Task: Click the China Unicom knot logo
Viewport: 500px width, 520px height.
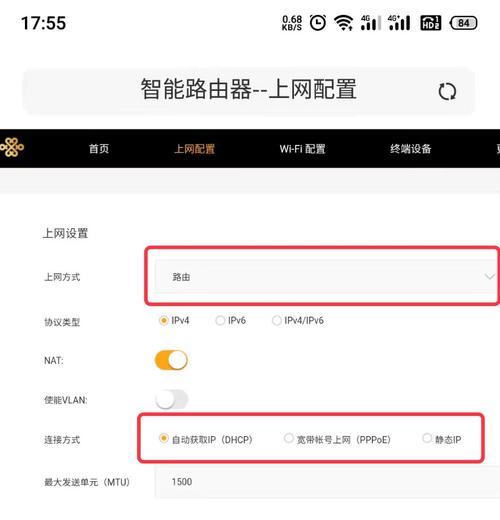Action: click(x=12, y=147)
